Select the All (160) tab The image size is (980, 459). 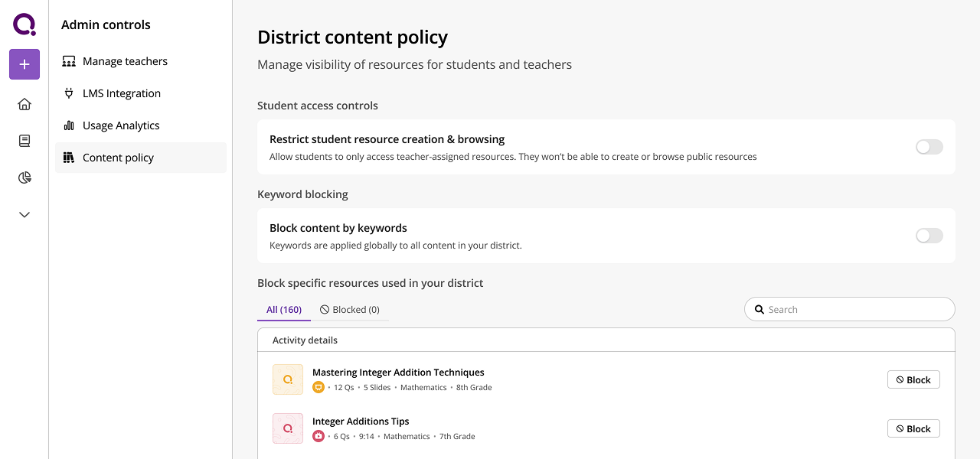point(283,309)
